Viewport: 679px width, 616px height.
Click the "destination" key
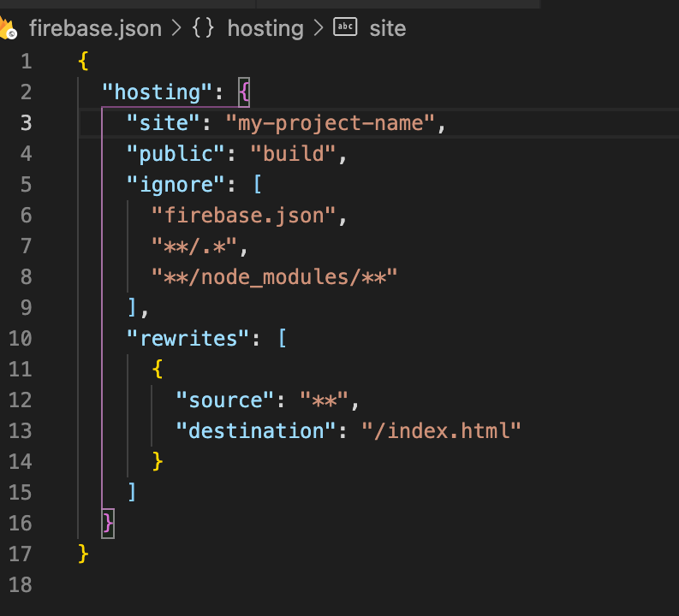[255, 431]
